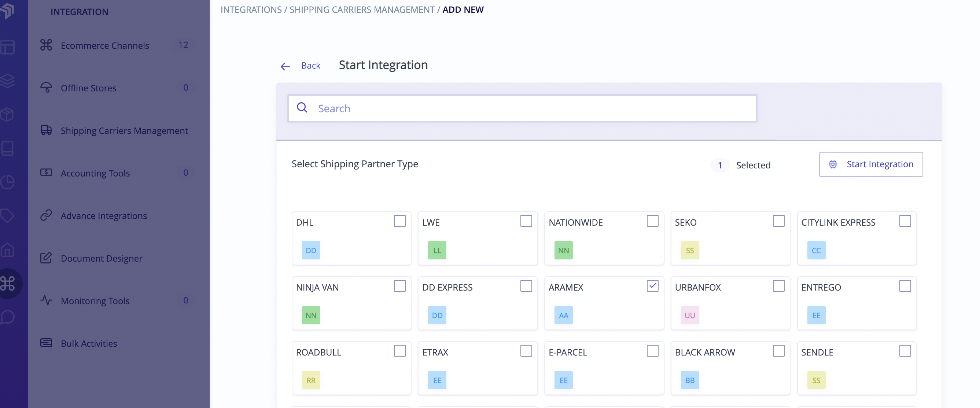This screenshot has height=408, width=980.
Task: Check the DHL carrier checkbox
Action: 399,221
